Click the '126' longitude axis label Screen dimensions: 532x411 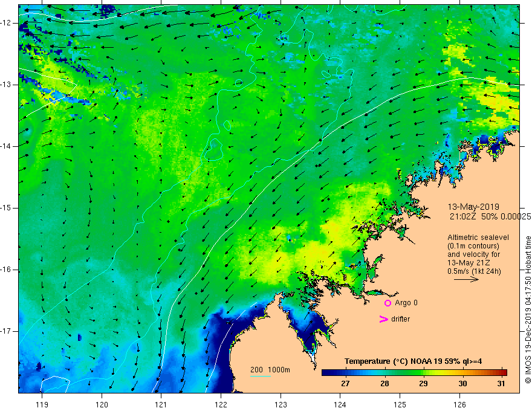pyautogui.click(x=459, y=404)
